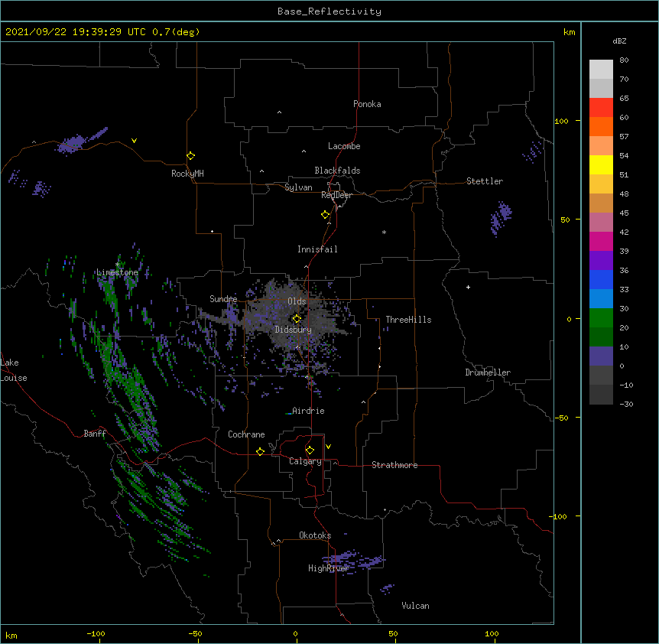Click the Innisfail city label
659x644 pixels.
tap(317, 249)
